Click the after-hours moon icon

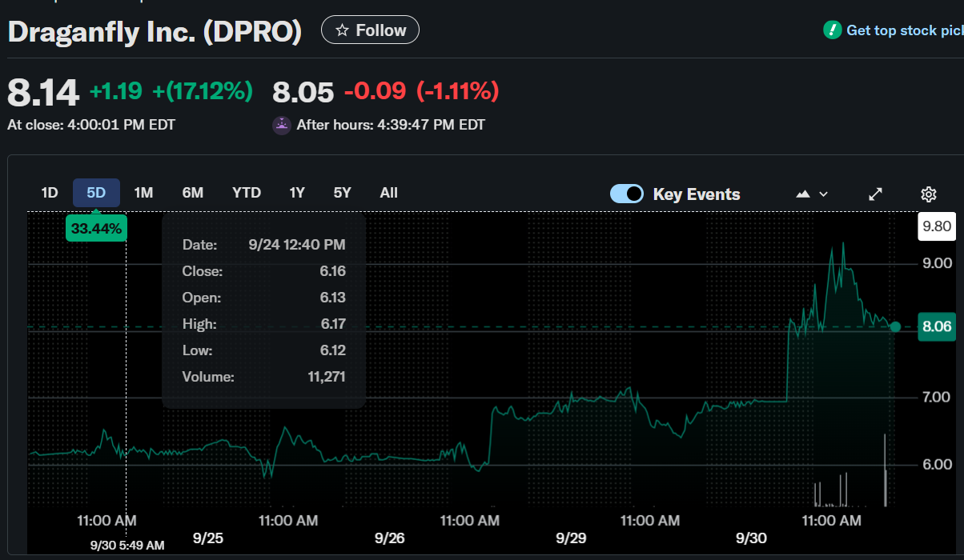click(x=281, y=125)
